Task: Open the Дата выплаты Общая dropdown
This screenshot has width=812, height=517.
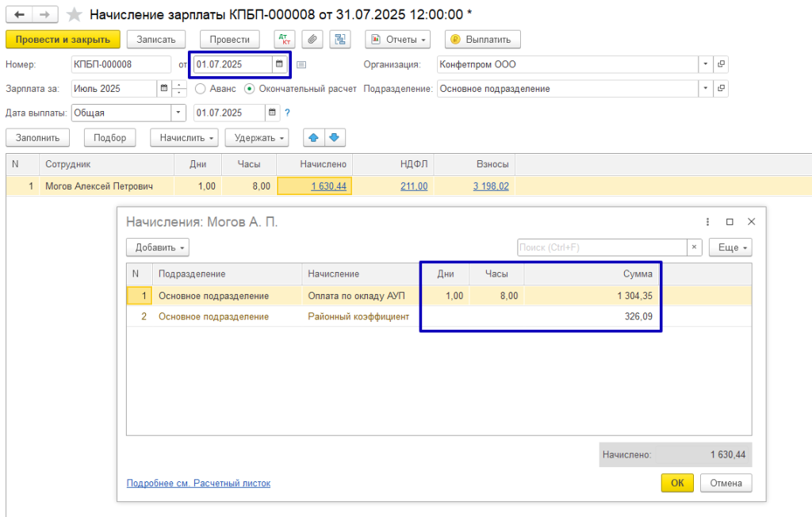Action: pos(178,113)
